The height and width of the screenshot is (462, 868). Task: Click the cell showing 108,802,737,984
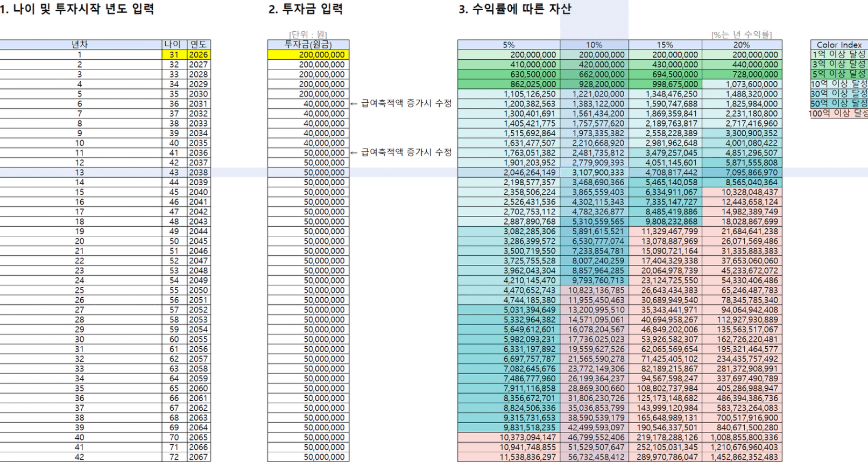(x=665, y=388)
